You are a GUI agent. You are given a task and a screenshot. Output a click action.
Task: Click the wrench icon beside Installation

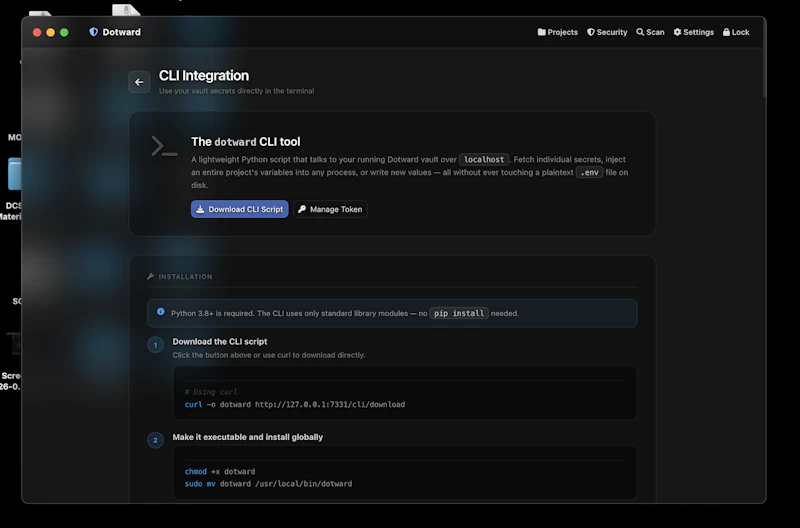pos(151,276)
